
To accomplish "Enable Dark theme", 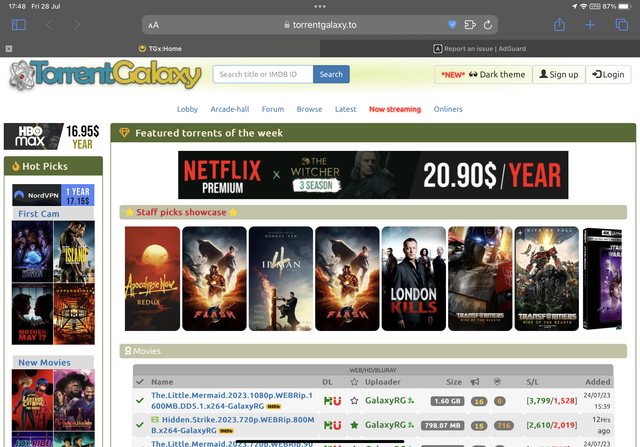I will (x=481, y=74).
